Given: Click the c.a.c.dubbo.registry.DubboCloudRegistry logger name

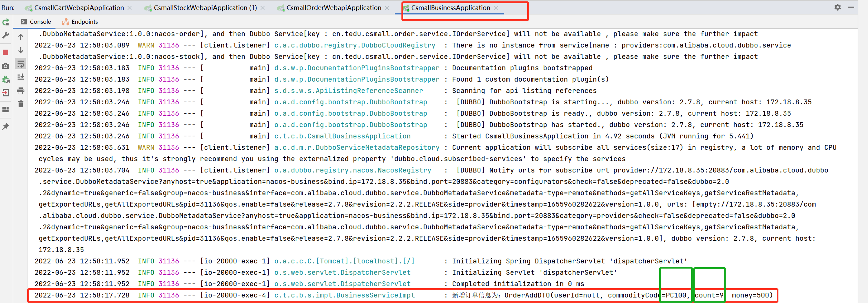Looking at the screenshot, I should point(355,45).
